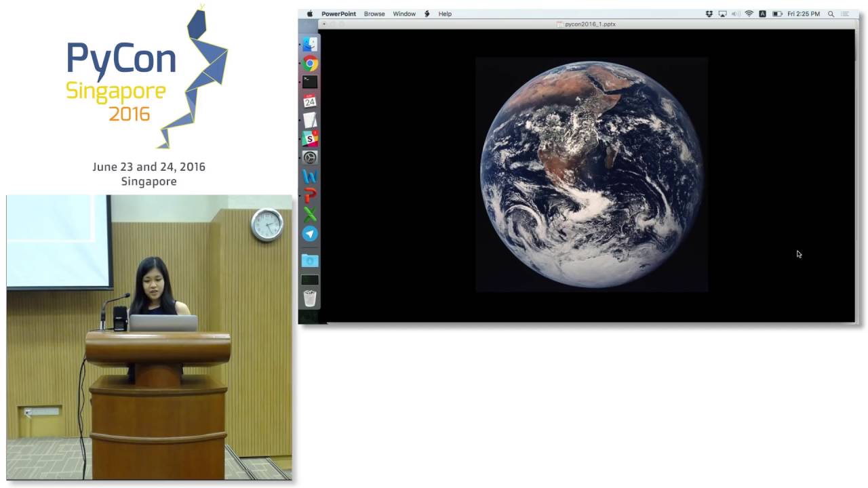Image resolution: width=868 pixels, height=488 pixels.
Task: Open the Apple menu
Action: coord(310,14)
